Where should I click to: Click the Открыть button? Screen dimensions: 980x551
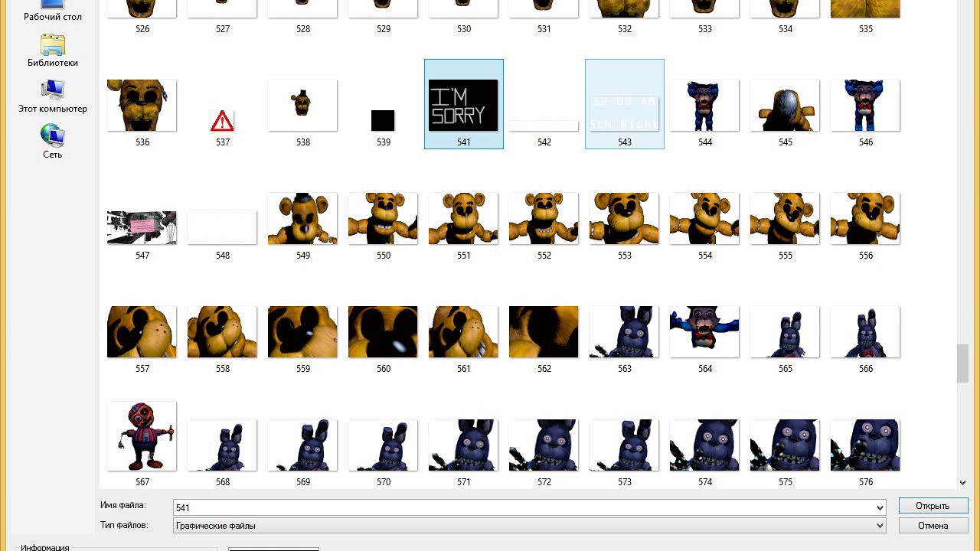click(x=933, y=506)
